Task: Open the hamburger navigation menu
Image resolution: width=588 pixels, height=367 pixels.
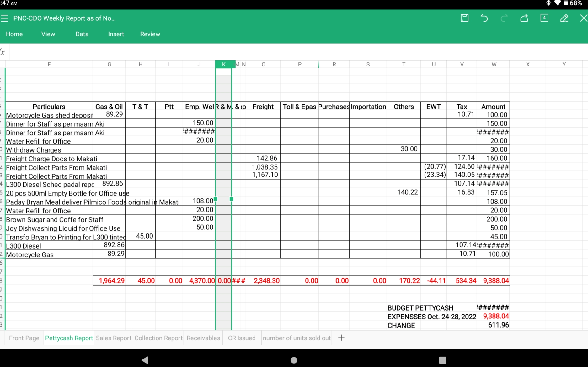Action: [x=4, y=18]
